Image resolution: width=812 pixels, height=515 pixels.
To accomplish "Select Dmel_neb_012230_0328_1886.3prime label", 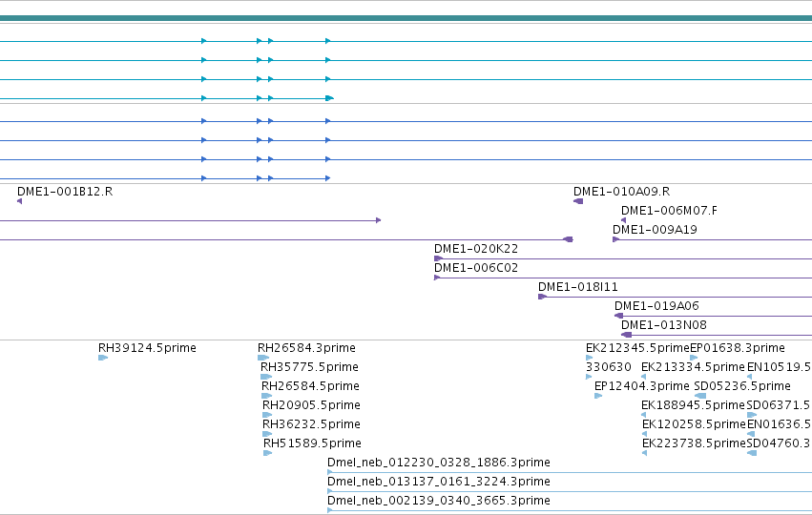I will click(439, 463).
